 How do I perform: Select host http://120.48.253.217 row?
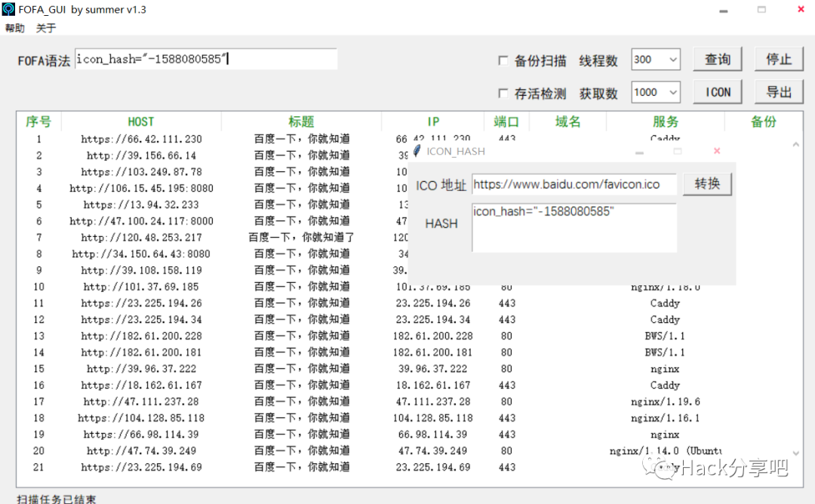(x=141, y=238)
